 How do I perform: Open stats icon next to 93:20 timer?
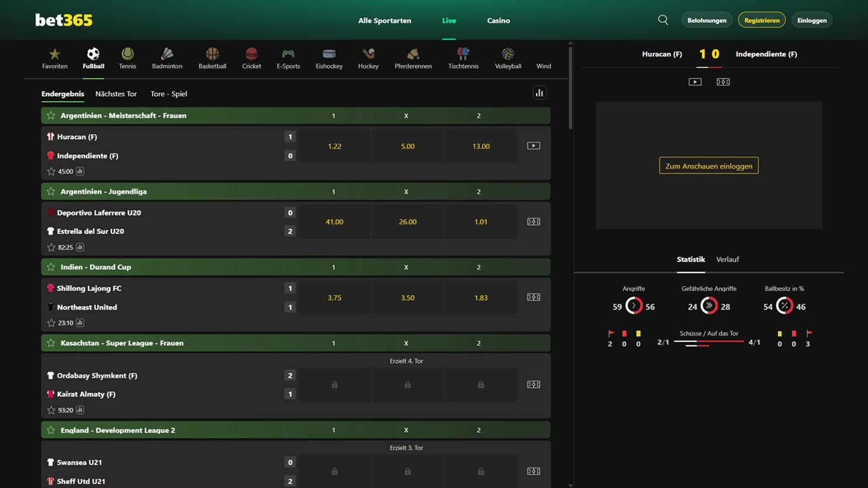(x=80, y=410)
